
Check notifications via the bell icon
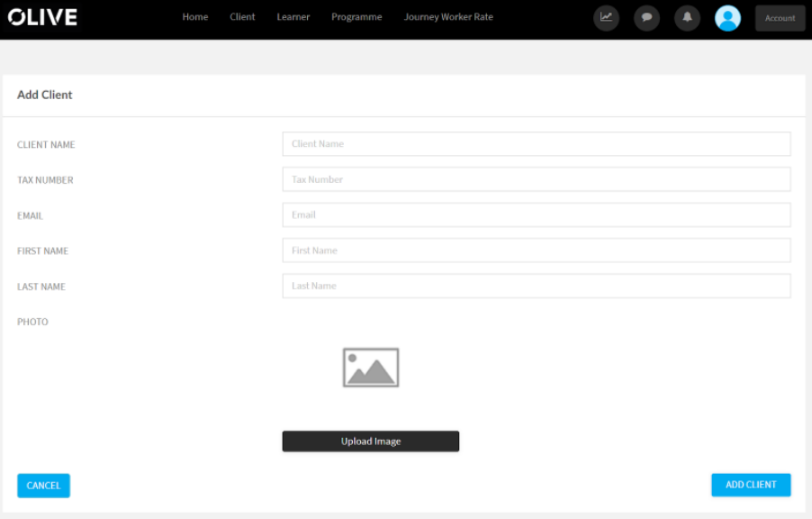pos(687,18)
